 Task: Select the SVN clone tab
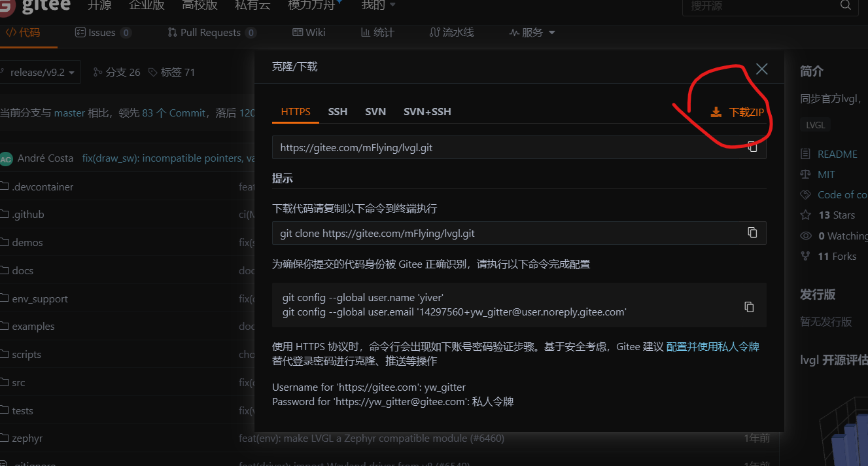(x=375, y=112)
